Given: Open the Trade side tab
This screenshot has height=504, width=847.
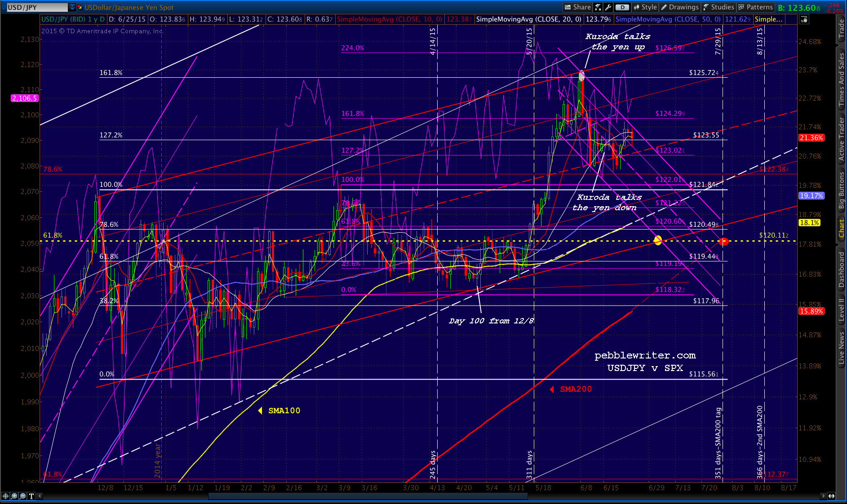Looking at the screenshot, I should click(841, 28).
